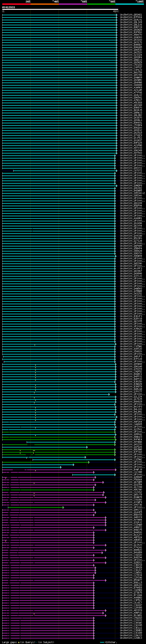The image size is (146, 644).
Task: Open hit UniRef100_Q9LIK9
Action: [x=131, y=22]
